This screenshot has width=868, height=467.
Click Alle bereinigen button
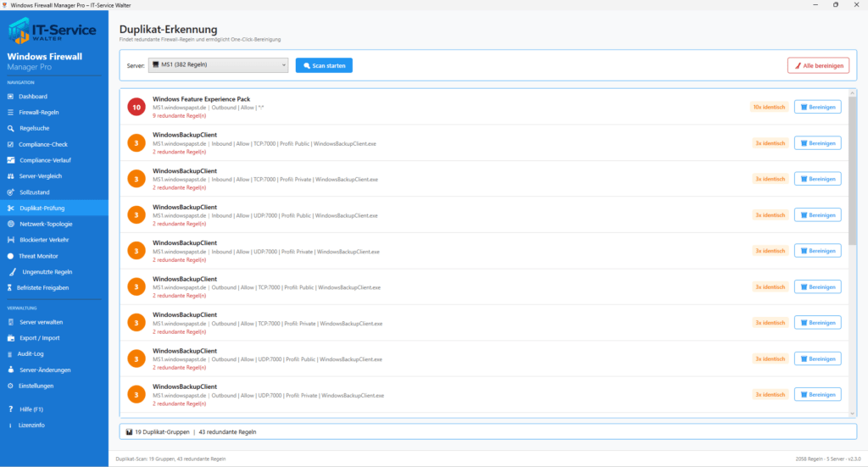point(818,65)
